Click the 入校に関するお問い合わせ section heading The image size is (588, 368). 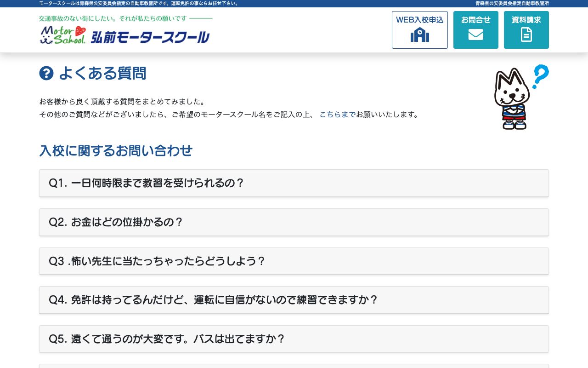116,151
